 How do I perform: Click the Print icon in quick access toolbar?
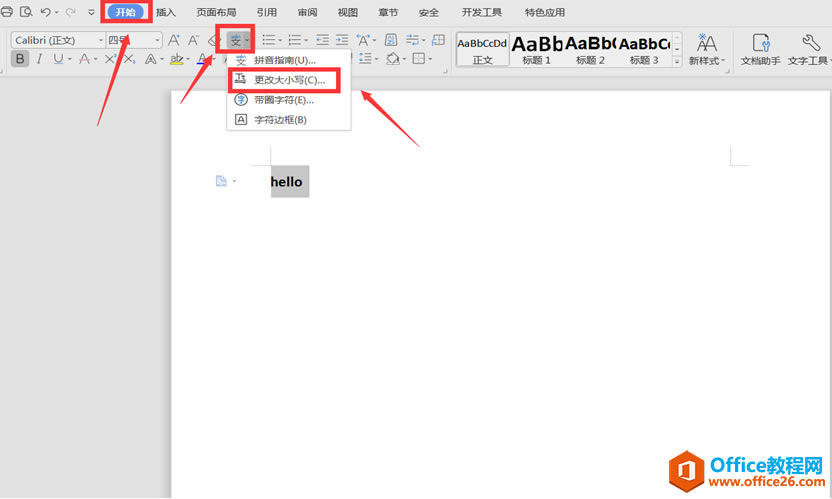[6, 11]
